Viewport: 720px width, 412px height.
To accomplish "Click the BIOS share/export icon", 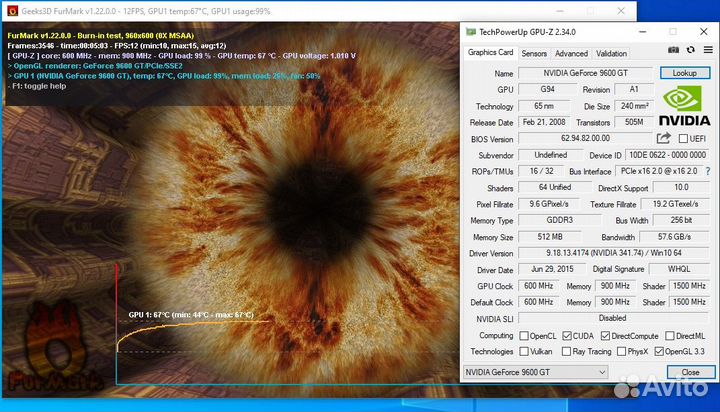I will click(664, 138).
